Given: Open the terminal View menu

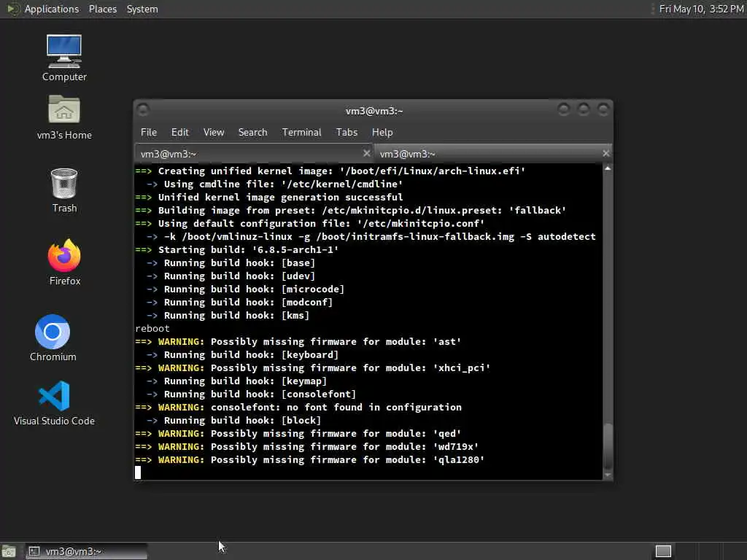Looking at the screenshot, I should click(x=214, y=133).
